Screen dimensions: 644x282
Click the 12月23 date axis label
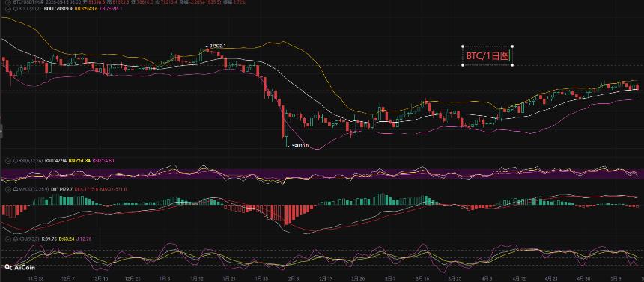[133, 278]
